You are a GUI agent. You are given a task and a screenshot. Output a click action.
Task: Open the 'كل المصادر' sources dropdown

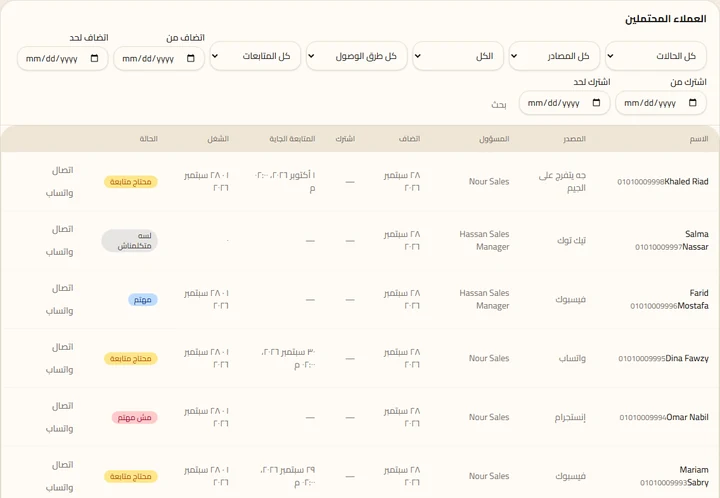point(554,56)
